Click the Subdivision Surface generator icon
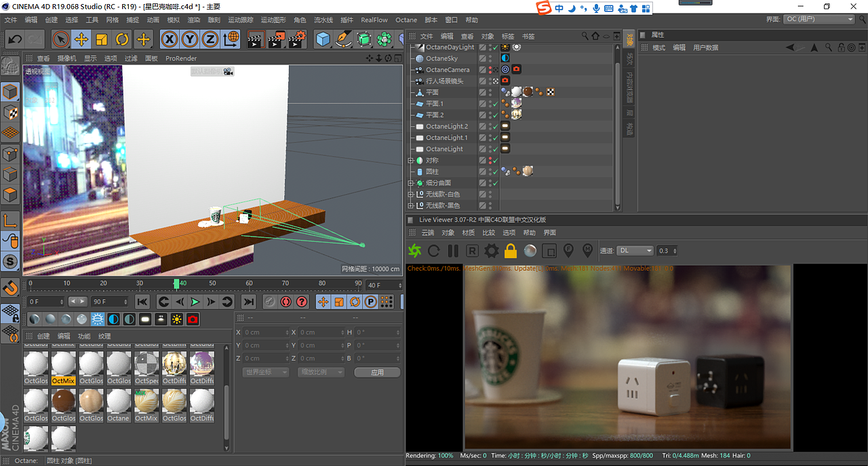This screenshot has height=466, width=868. point(364,39)
